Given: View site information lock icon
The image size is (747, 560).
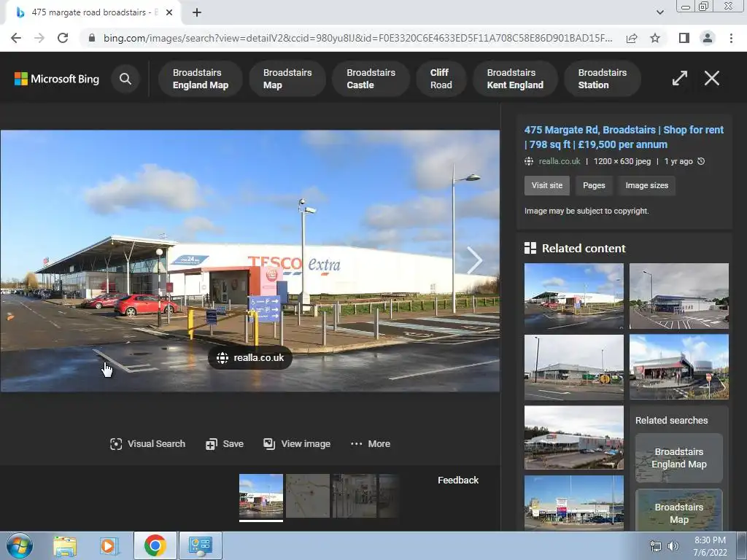Looking at the screenshot, I should [x=92, y=38].
